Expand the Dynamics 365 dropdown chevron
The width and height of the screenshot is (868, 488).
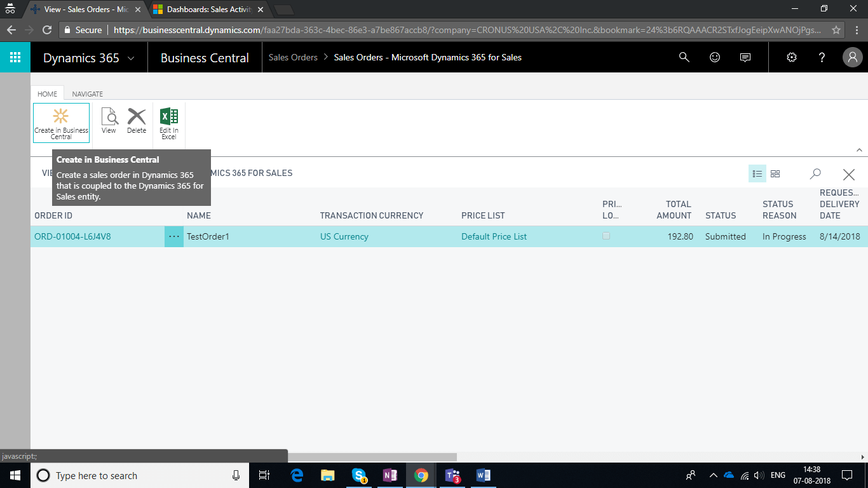tap(131, 58)
